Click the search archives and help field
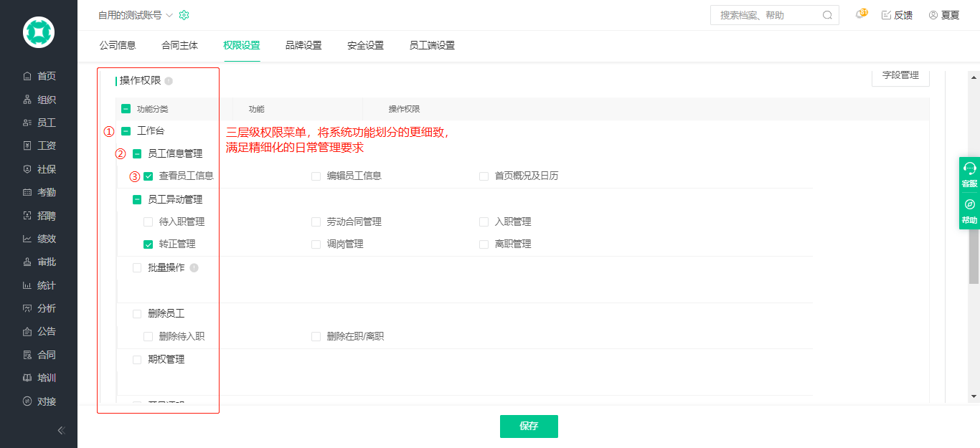Image resolution: width=980 pixels, height=448 pixels. coord(768,15)
